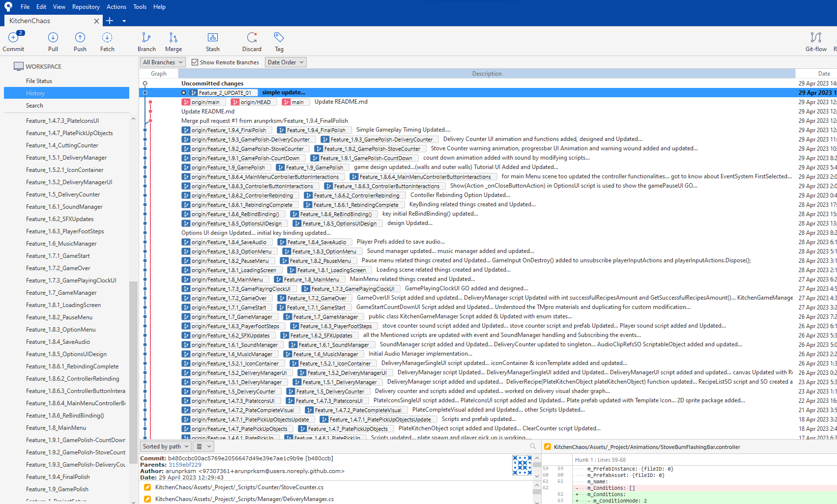This screenshot has height=504, width=837.
Task: Open the Sorted by path dropdown
Action: tap(165, 446)
